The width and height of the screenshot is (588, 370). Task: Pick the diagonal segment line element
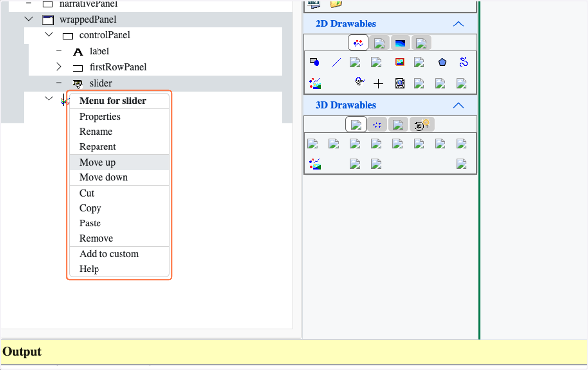(336, 62)
